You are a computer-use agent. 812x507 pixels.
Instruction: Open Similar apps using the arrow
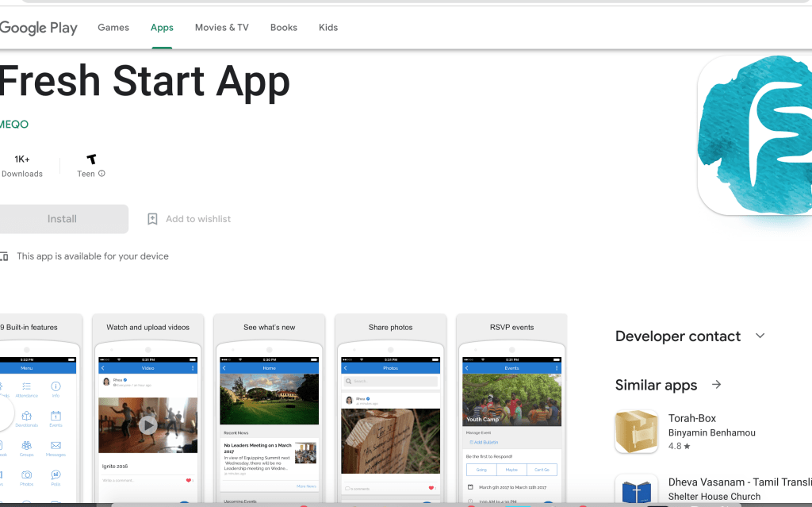[x=716, y=385]
